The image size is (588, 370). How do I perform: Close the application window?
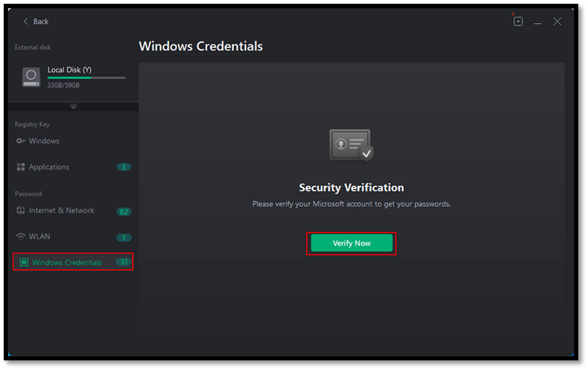coord(557,21)
